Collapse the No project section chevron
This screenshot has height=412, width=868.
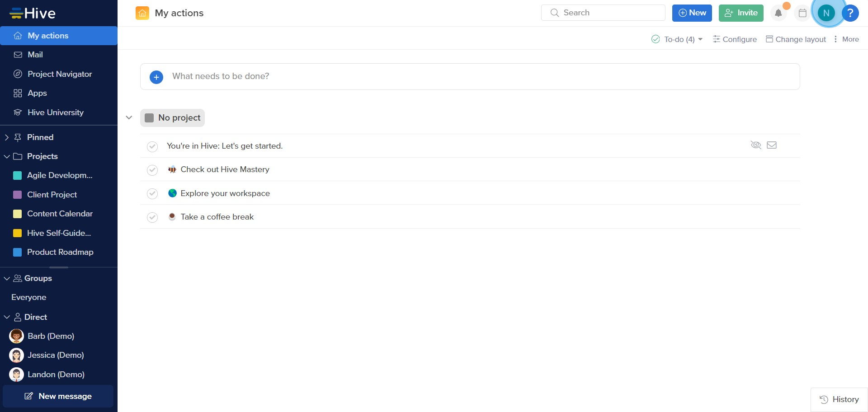(x=129, y=117)
